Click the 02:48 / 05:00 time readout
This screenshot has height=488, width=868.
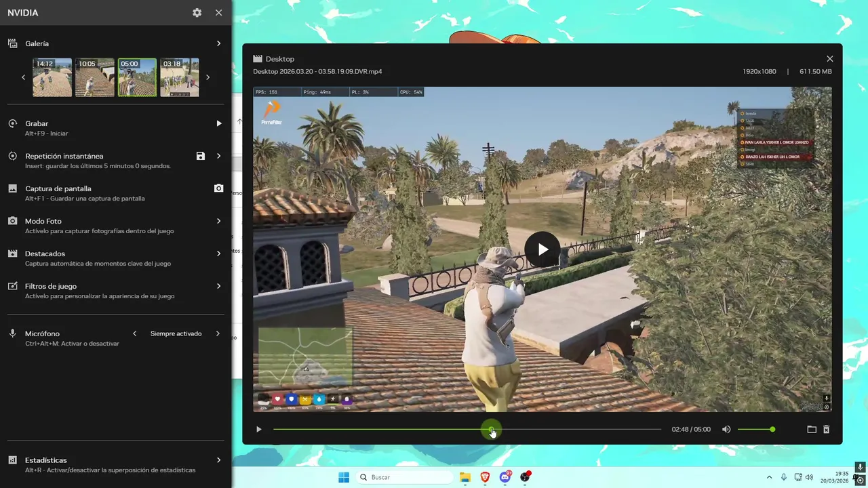click(x=691, y=429)
